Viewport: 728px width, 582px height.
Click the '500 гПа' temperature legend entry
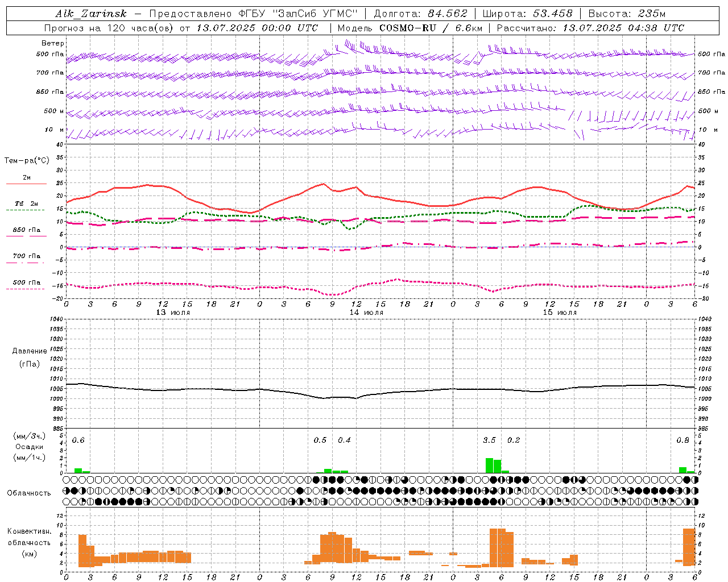[26, 282]
